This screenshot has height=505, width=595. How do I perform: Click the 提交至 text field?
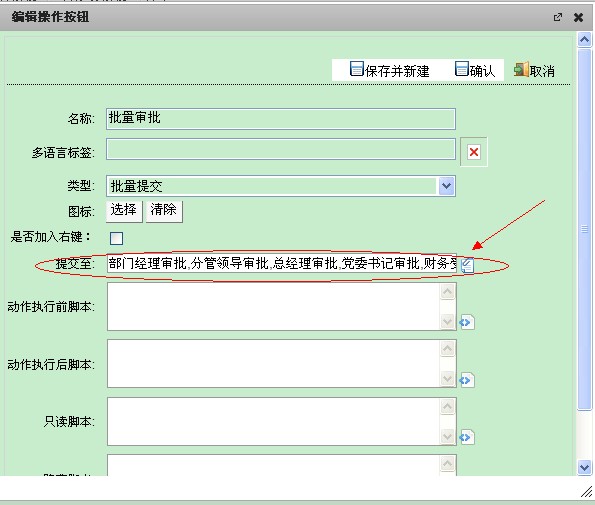(x=282, y=263)
